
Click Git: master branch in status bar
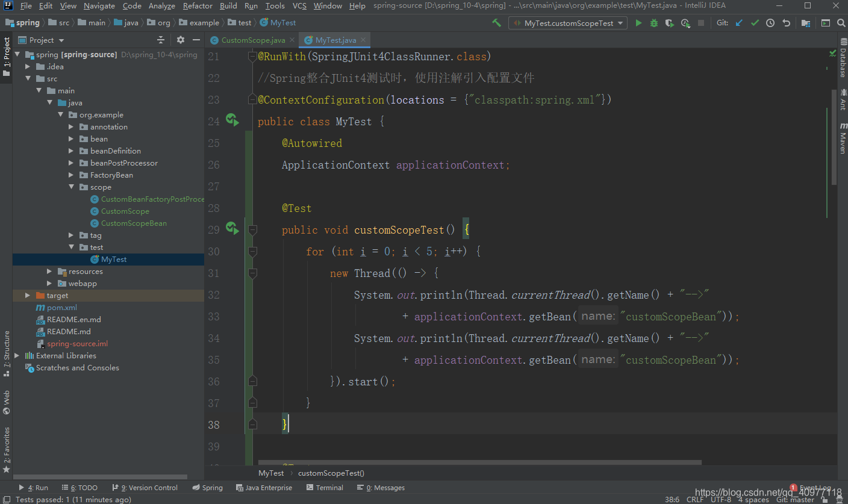[x=795, y=499]
